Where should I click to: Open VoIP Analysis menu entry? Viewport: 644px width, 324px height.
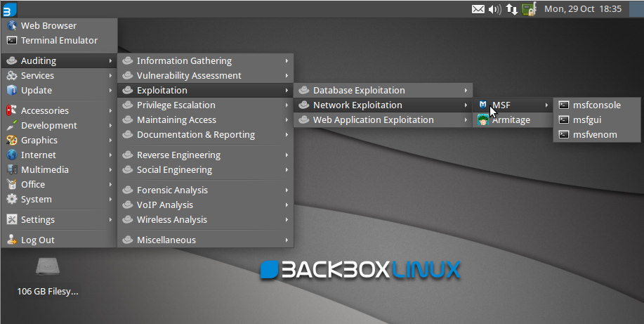point(205,205)
